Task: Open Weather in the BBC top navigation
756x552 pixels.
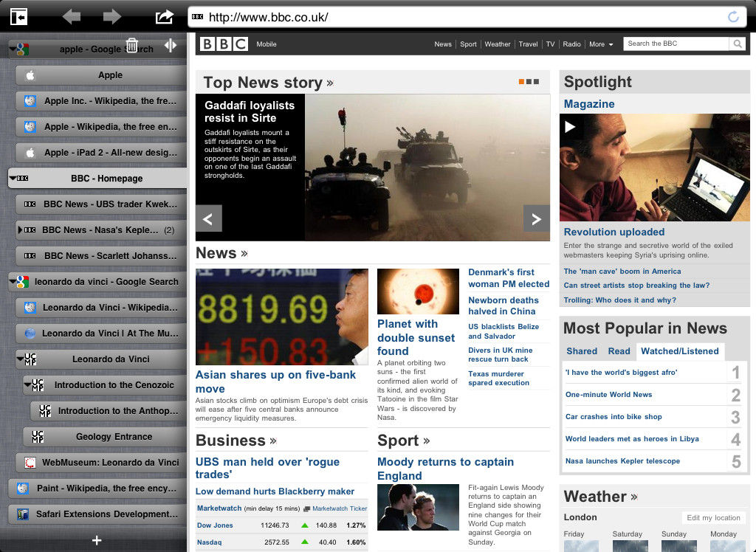Action: [498, 44]
